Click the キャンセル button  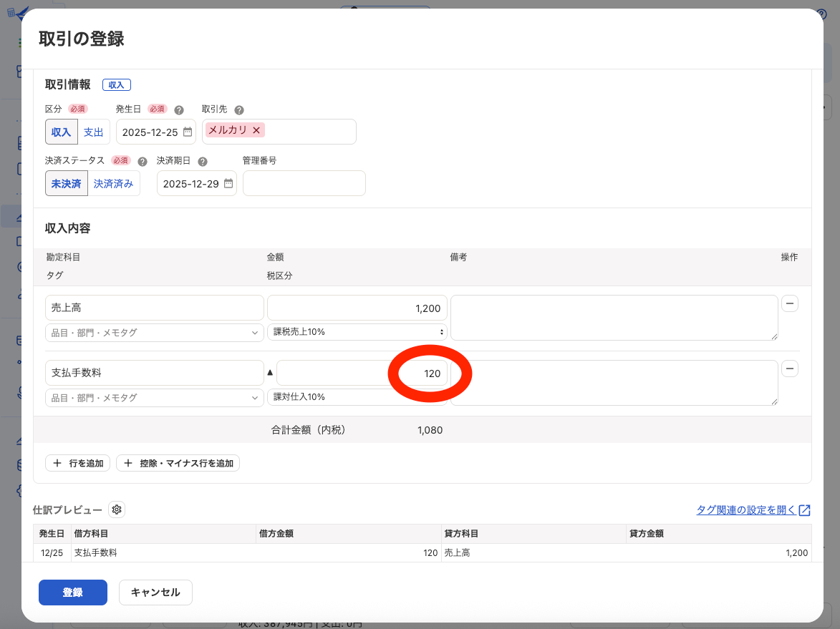155,593
